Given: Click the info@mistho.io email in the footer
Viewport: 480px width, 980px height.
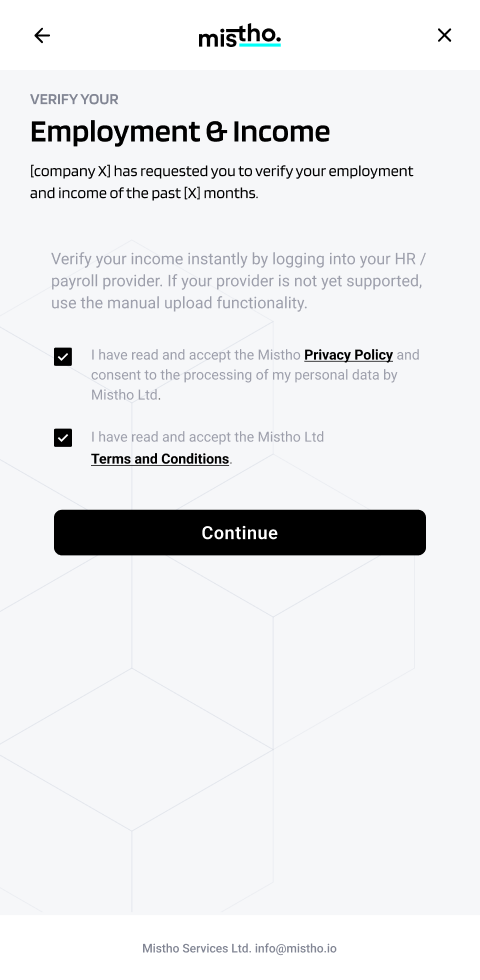Looking at the screenshot, I should pos(296,948).
